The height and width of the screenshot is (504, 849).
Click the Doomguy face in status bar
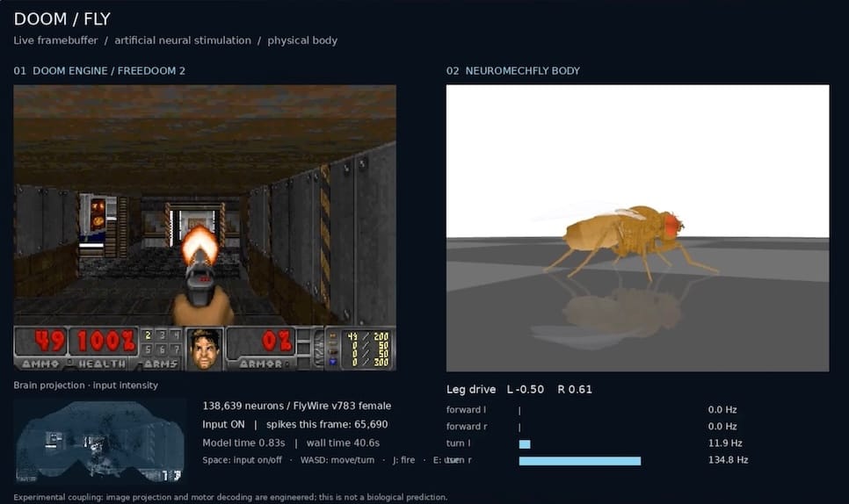(204, 349)
